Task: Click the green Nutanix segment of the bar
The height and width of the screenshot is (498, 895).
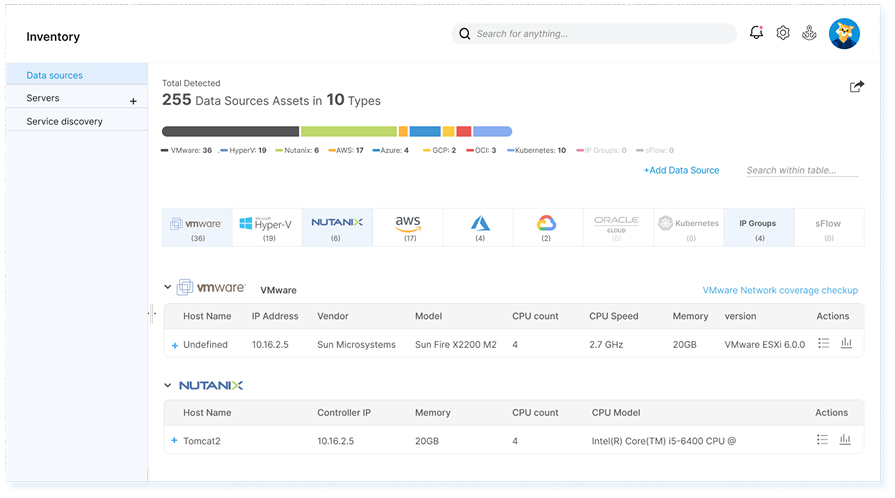Action: [x=348, y=131]
